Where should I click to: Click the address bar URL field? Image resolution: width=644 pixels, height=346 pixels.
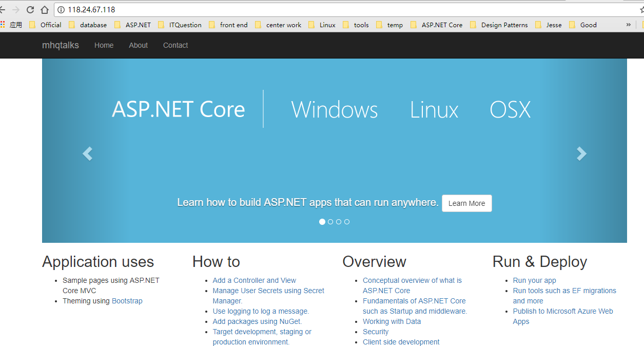pyautogui.click(x=349, y=10)
